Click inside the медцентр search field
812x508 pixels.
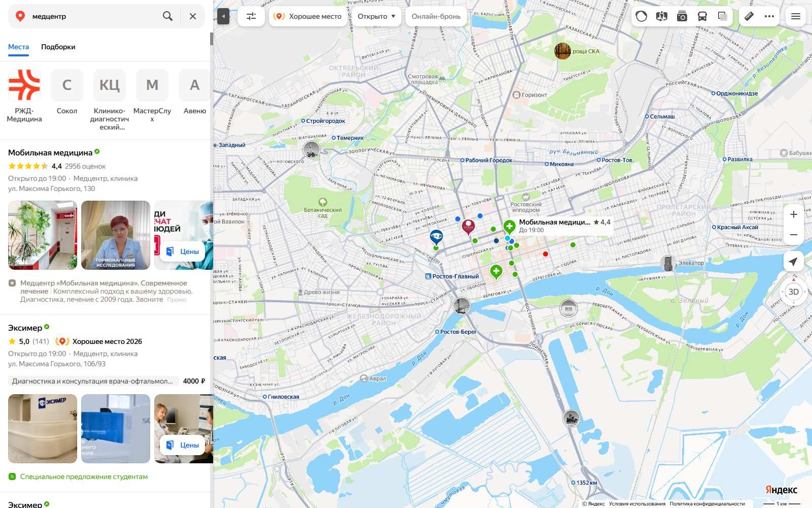[x=94, y=16]
